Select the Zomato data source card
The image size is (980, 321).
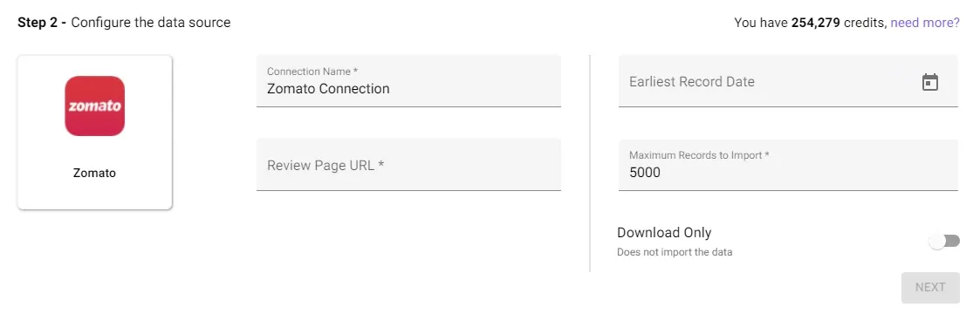click(94, 132)
